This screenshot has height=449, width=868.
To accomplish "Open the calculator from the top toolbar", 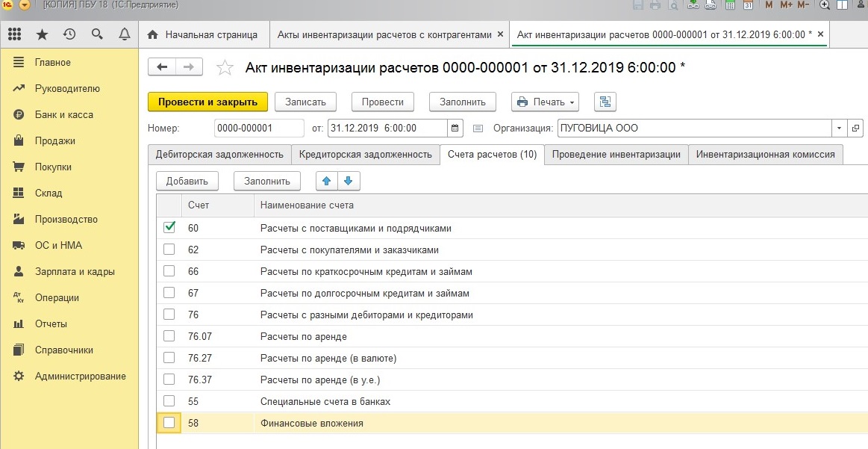I will 729,6.
